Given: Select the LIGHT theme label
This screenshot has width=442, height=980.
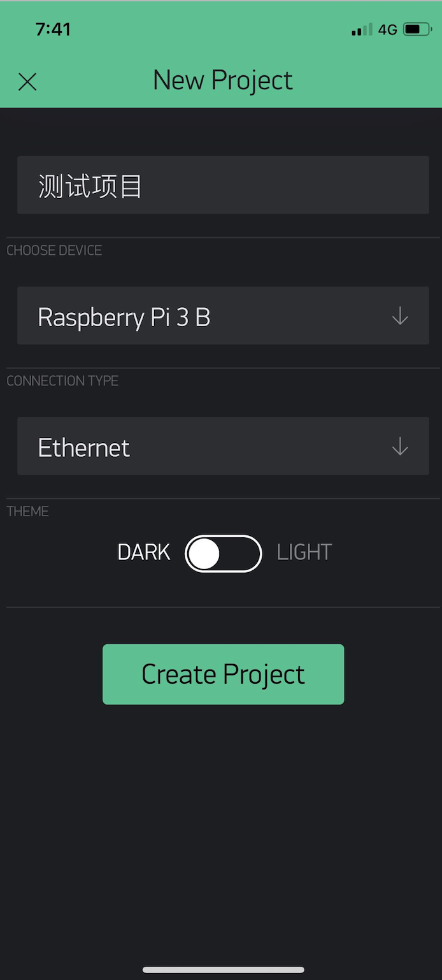Looking at the screenshot, I should [304, 552].
